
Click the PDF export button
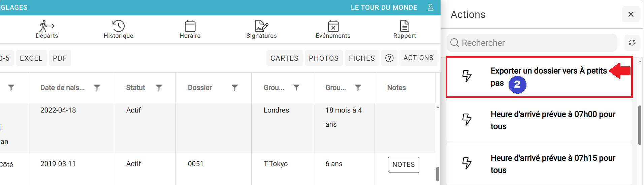pos(60,58)
